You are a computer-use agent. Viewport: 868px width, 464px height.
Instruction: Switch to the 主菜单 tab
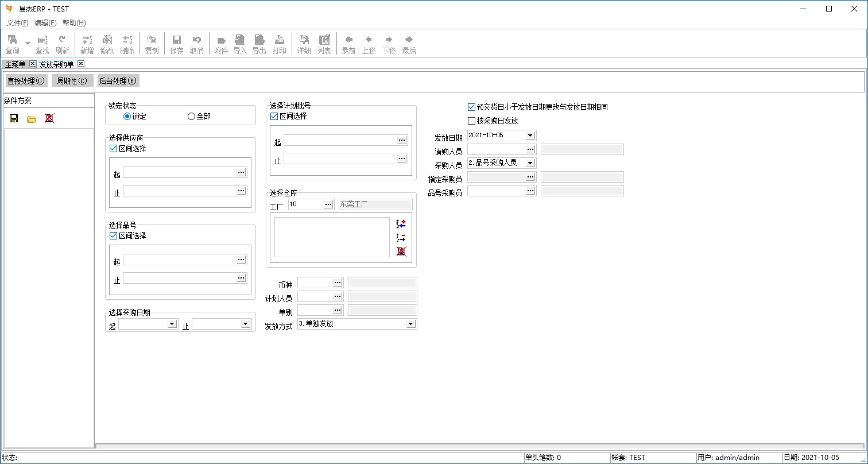pyautogui.click(x=15, y=64)
